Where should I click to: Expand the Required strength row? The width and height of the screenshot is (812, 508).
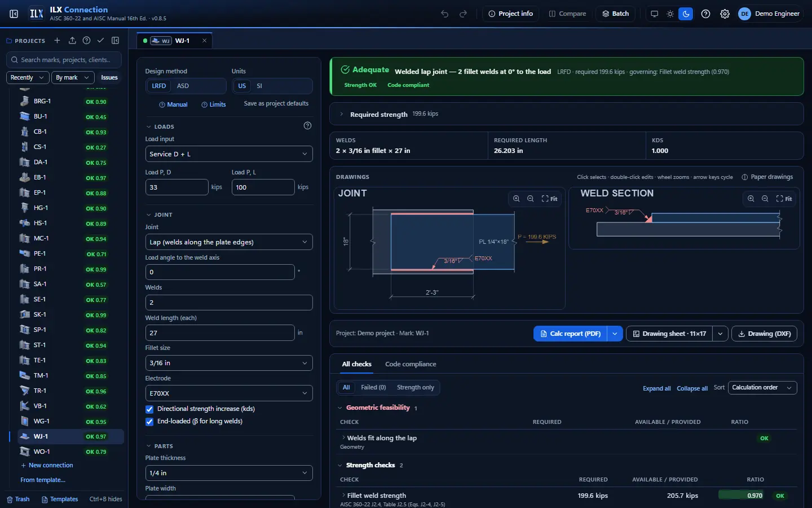pyautogui.click(x=567, y=114)
